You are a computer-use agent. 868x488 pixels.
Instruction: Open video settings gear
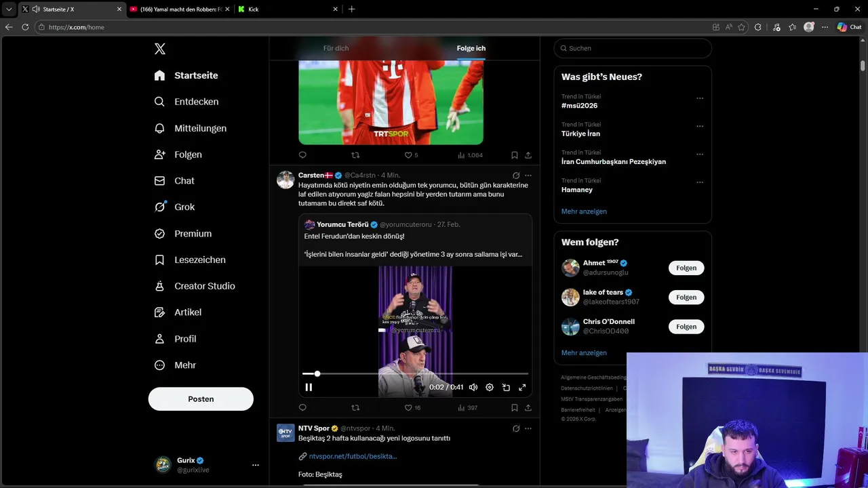click(490, 388)
